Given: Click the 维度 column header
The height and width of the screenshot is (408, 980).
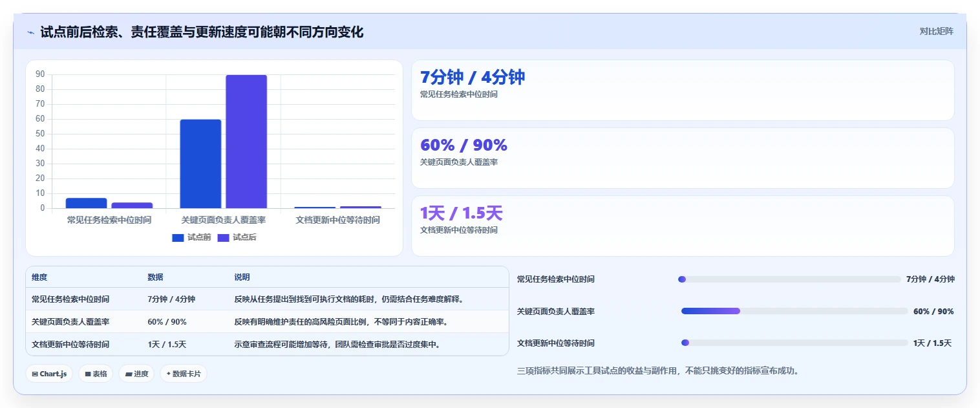Looking at the screenshot, I should tap(39, 277).
